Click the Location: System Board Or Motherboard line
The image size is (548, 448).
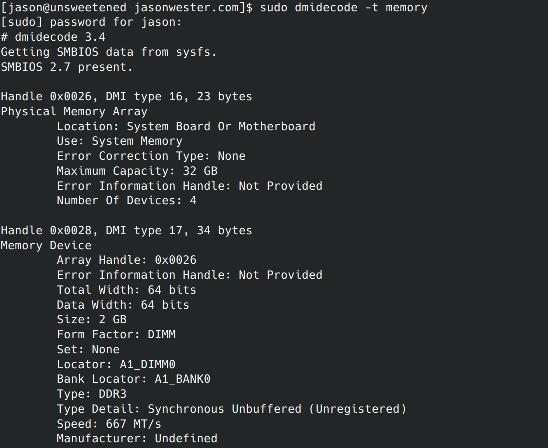point(186,126)
